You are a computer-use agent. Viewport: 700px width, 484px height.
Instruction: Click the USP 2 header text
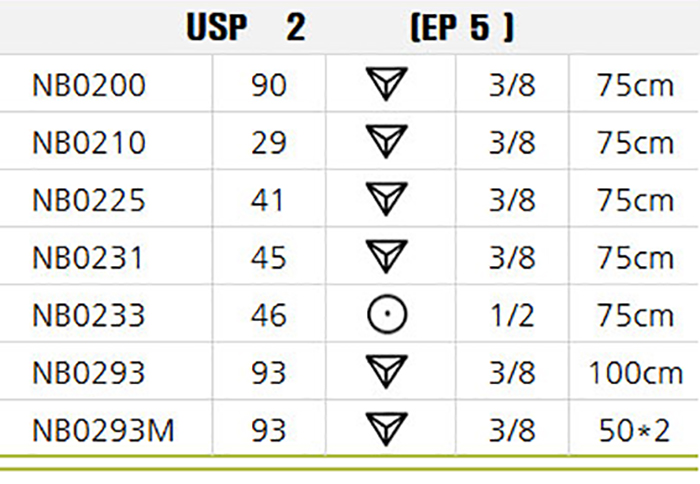pyautogui.click(x=246, y=27)
